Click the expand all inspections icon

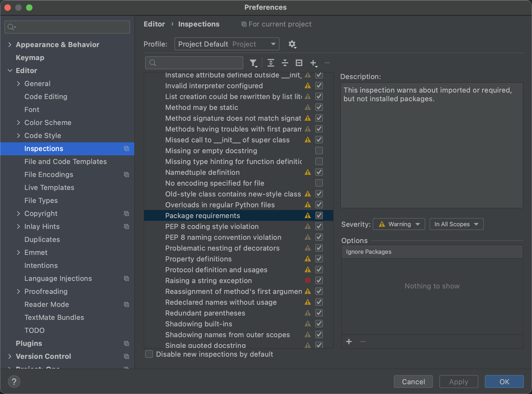click(271, 63)
